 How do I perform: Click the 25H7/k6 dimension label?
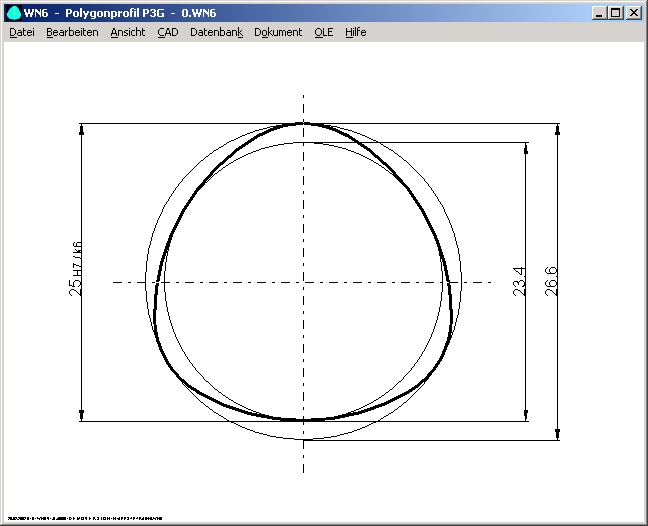click(75, 271)
